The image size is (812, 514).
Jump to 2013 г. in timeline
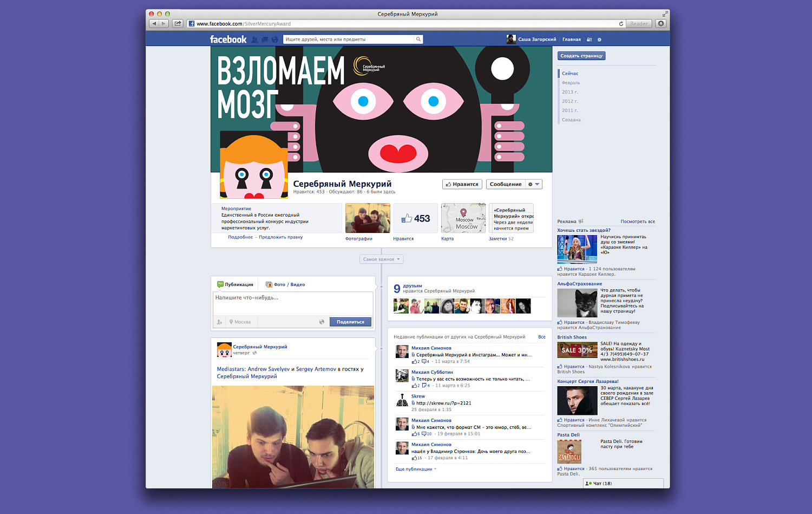[569, 92]
